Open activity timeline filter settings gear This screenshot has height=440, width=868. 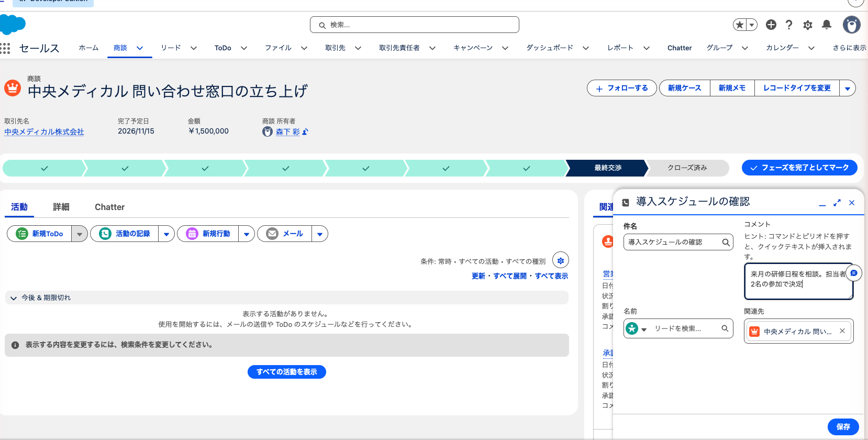(x=561, y=260)
